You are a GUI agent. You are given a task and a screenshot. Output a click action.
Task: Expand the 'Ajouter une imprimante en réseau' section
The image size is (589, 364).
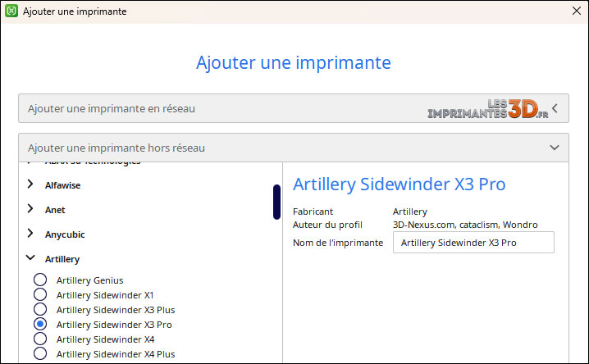coord(294,108)
